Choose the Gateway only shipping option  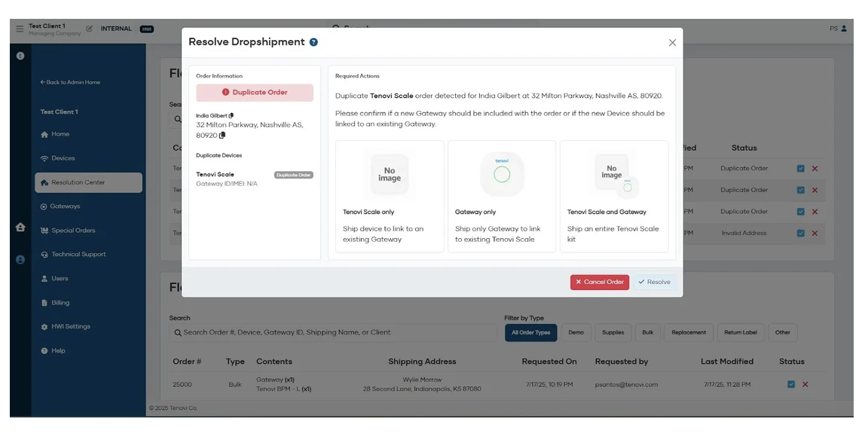pyautogui.click(x=502, y=196)
